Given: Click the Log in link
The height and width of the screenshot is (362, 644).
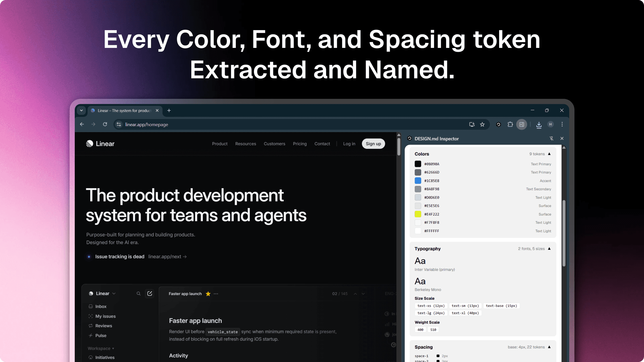Looking at the screenshot, I should click(x=349, y=144).
